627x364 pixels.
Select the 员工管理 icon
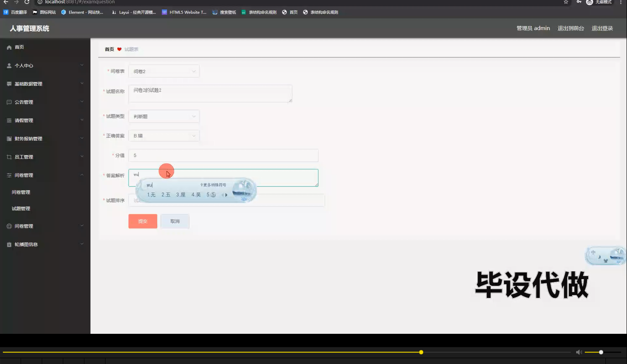[9, 156]
